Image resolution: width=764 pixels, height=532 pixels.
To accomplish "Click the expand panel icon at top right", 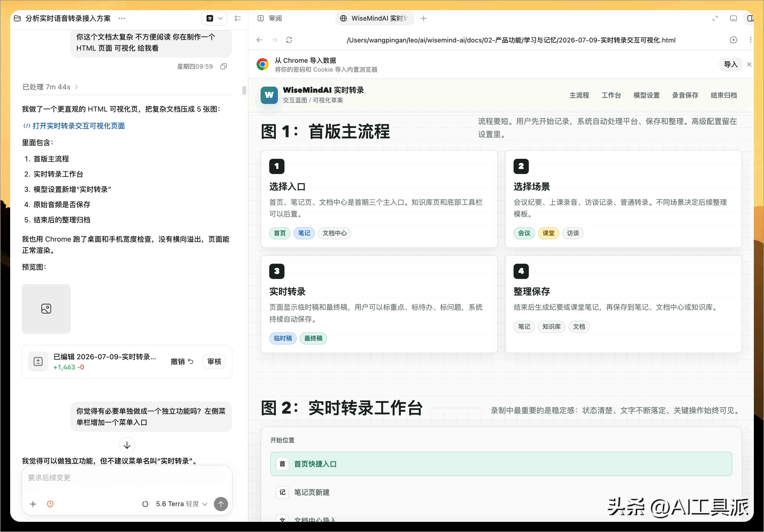I will point(715,18).
